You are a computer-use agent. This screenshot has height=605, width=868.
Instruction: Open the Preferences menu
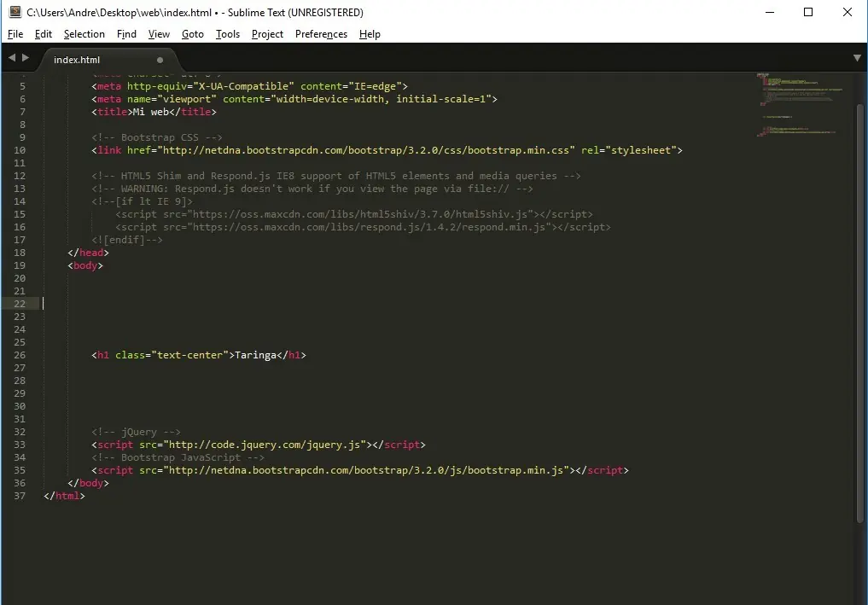(321, 34)
